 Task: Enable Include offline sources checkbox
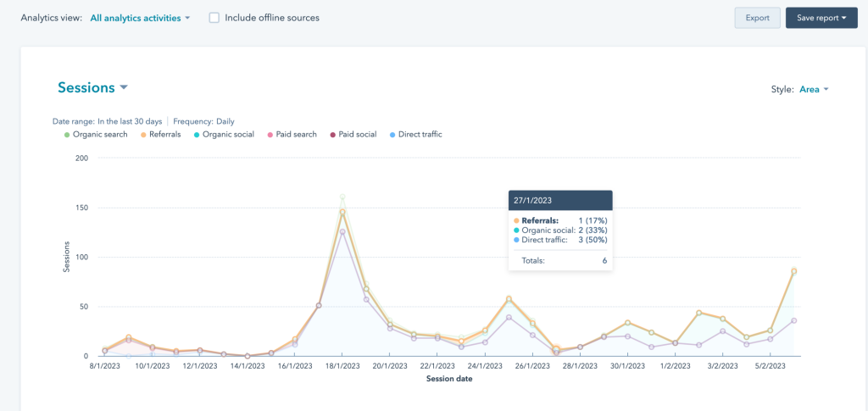214,18
